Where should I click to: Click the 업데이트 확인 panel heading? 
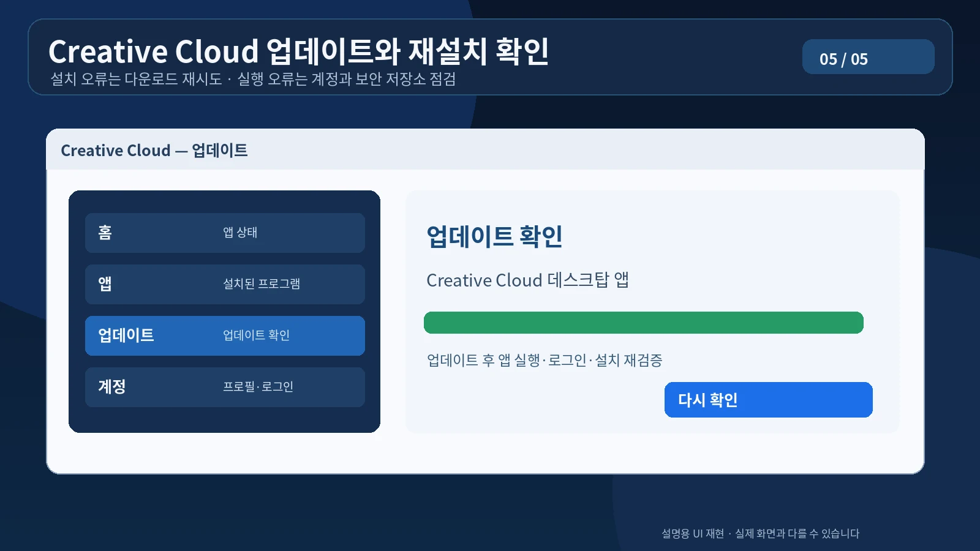[x=494, y=236]
